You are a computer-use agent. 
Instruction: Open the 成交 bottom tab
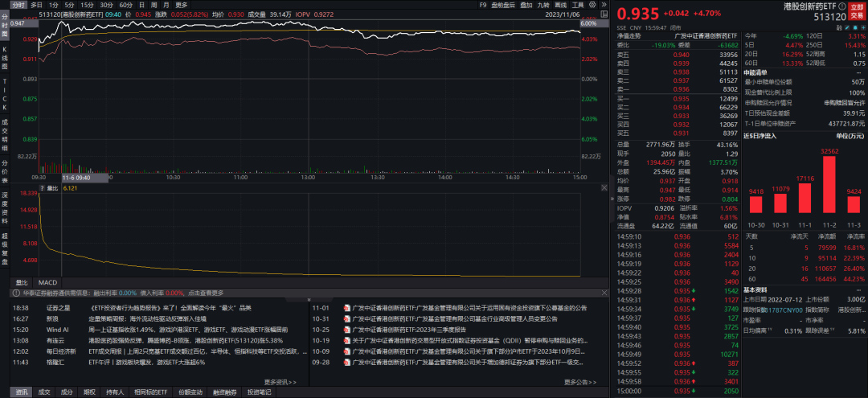pos(43,392)
